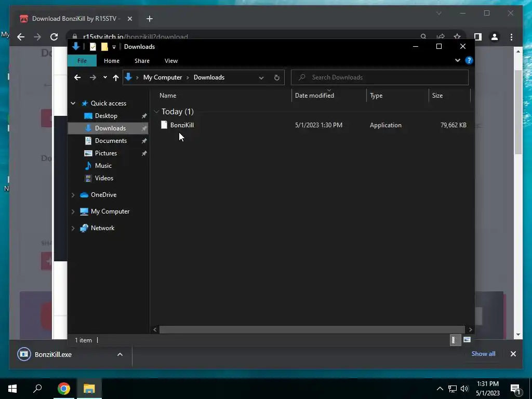The height and width of the screenshot is (399, 532).
Task: Open a new Chrome tab
Action: [149, 19]
